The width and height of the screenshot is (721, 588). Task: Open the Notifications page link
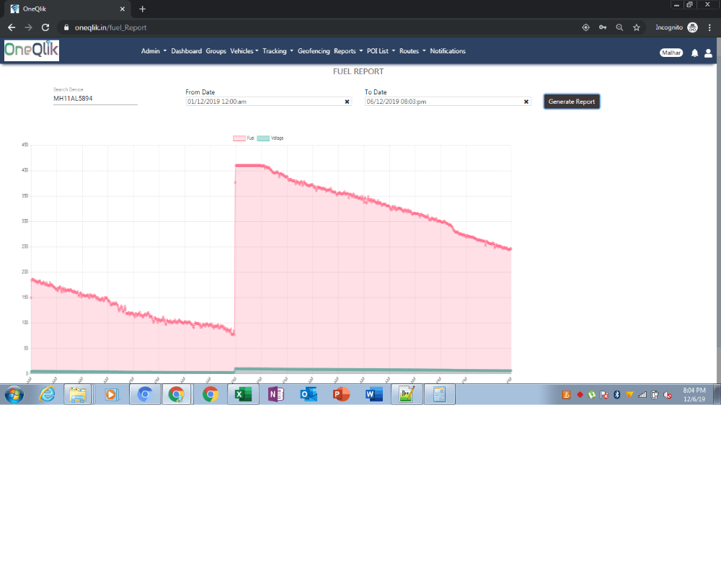point(448,51)
